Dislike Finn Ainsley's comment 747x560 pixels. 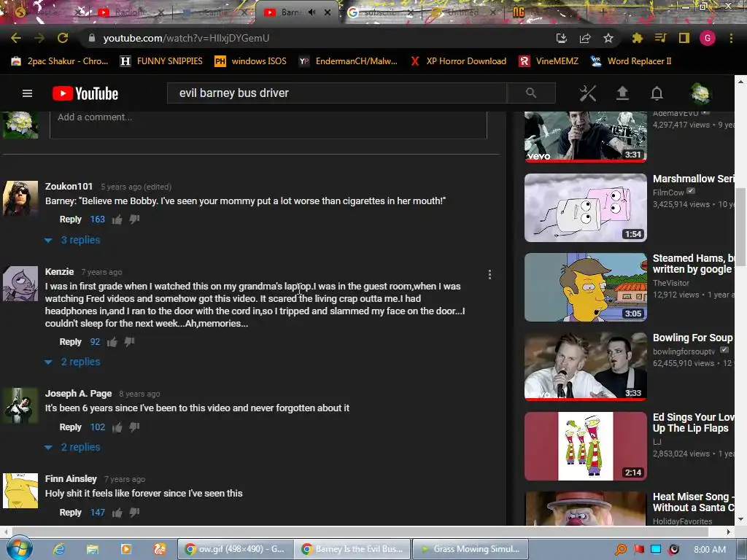pyautogui.click(x=135, y=513)
